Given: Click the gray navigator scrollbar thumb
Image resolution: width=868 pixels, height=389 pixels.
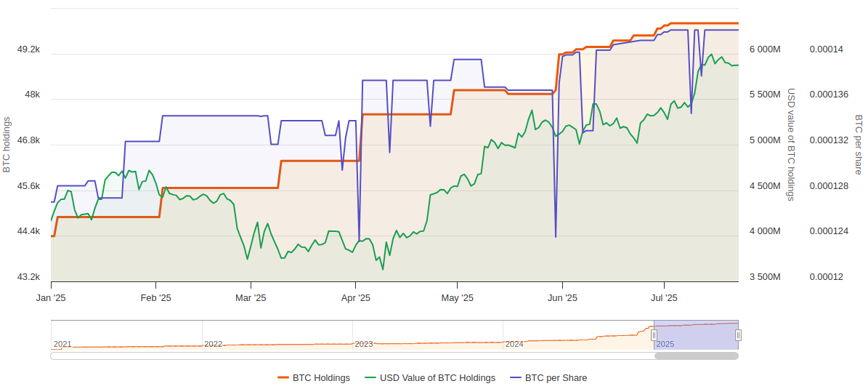Looking at the screenshot, I should pos(696,356).
